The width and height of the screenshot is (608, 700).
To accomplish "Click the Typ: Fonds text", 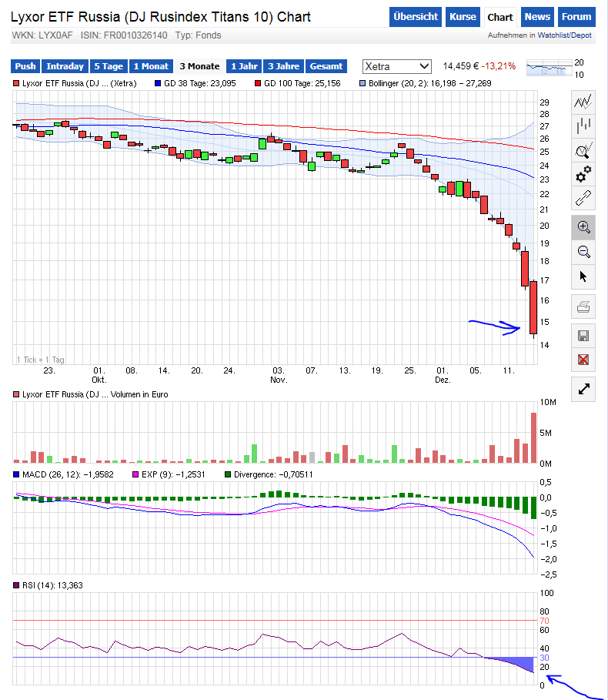I will [198, 35].
